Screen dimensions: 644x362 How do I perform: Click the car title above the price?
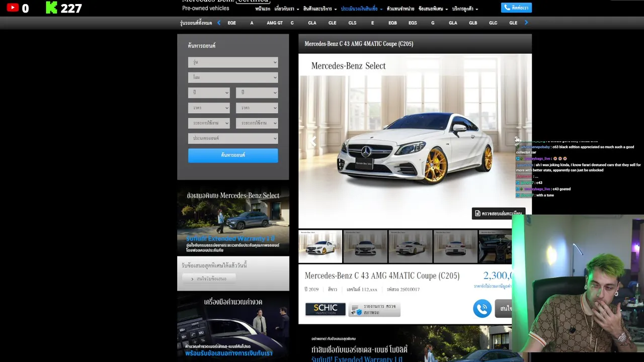[x=382, y=276]
